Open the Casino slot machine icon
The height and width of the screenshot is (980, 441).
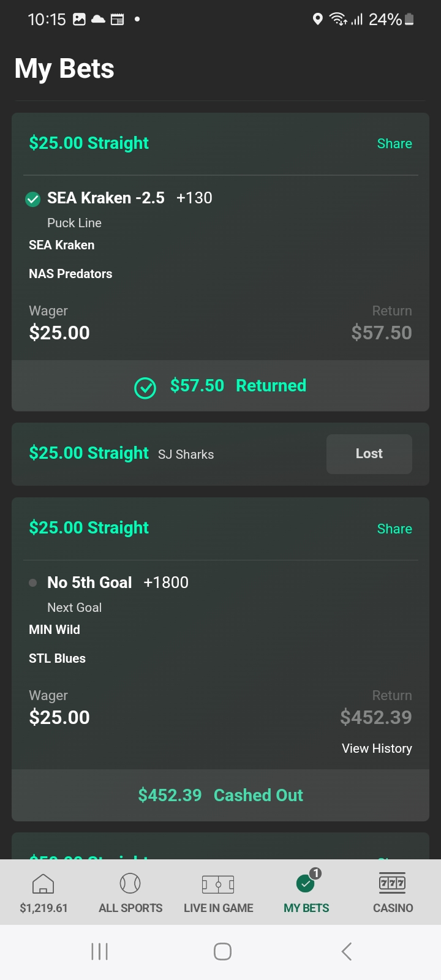click(x=393, y=883)
